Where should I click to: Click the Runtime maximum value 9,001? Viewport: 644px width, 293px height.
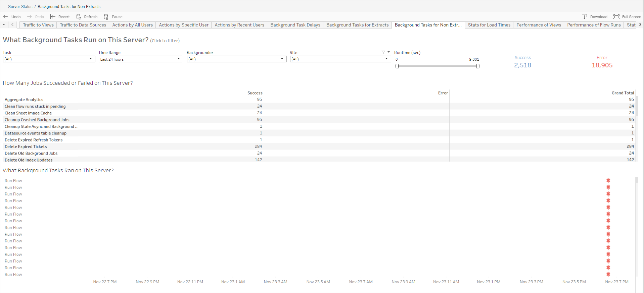pyautogui.click(x=474, y=59)
